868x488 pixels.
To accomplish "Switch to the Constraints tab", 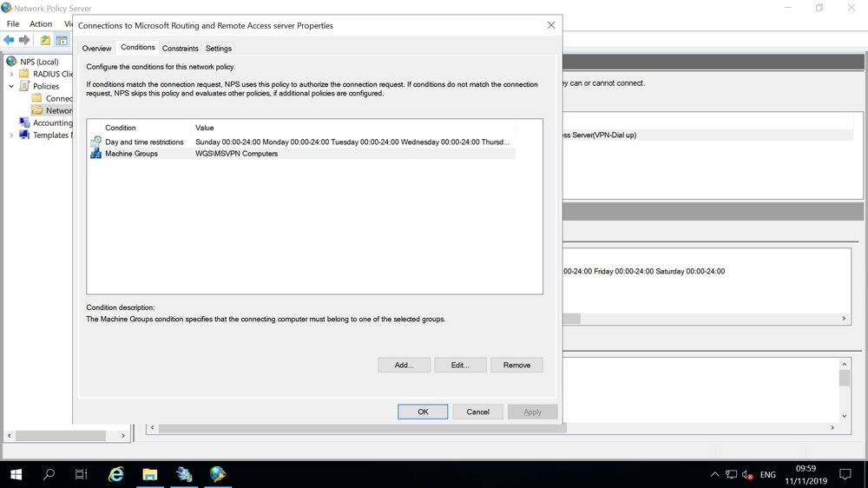I will click(180, 48).
